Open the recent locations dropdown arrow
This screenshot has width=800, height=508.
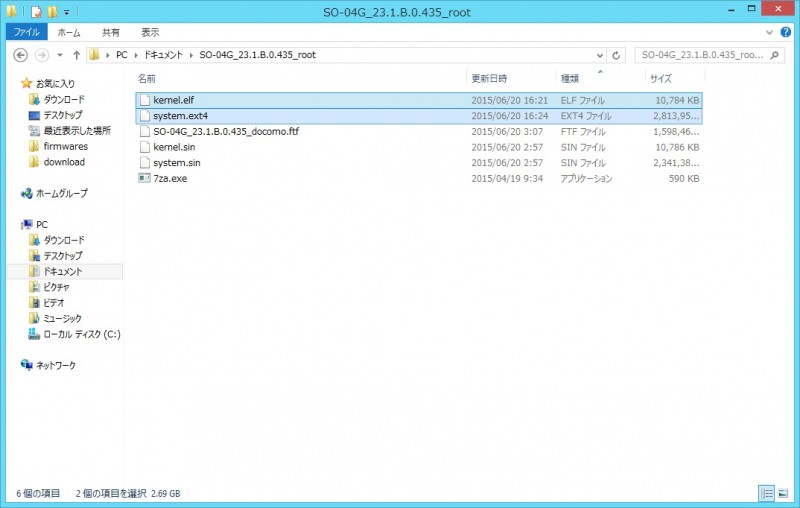click(x=60, y=55)
